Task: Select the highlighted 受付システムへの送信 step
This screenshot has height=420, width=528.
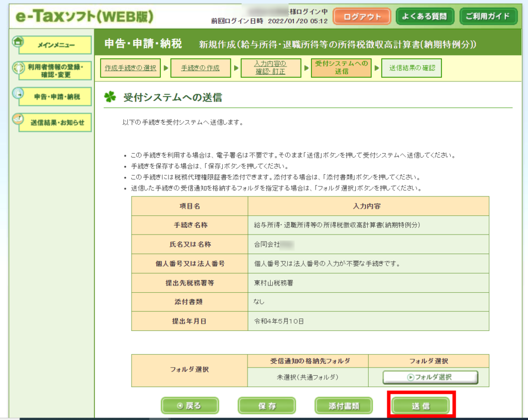Action: point(341,68)
